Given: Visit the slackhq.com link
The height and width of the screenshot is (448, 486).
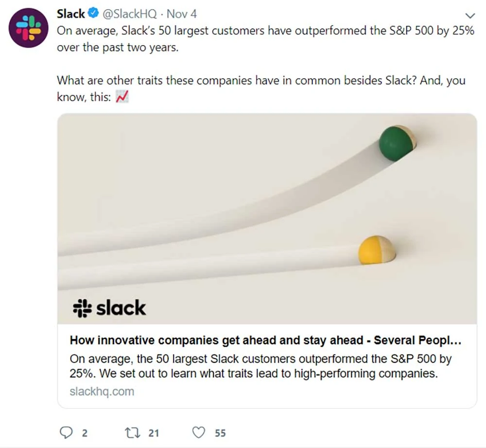Looking at the screenshot, I should 102,391.
